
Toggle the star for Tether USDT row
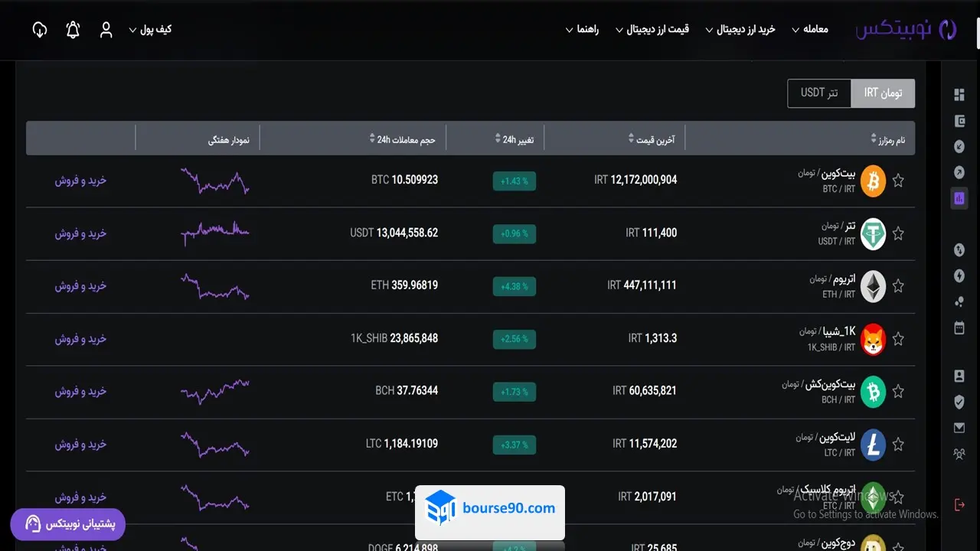[898, 233]
